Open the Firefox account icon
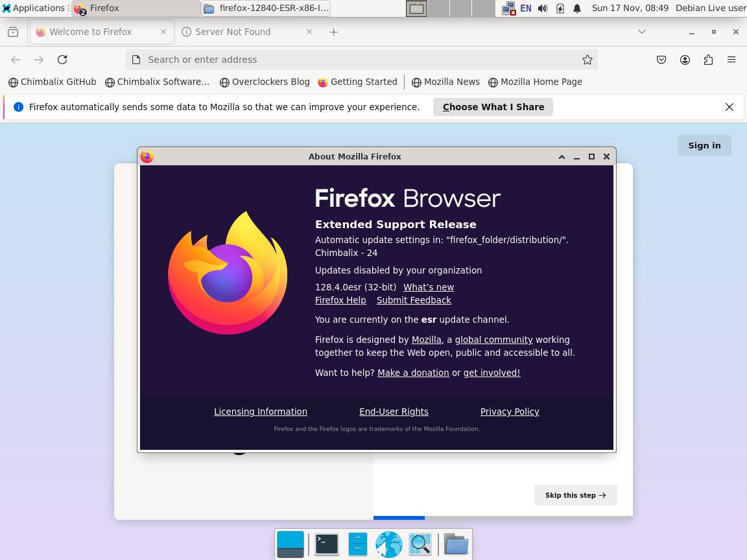Image resolution: width=747 pixels, height=560 pixels. [x=685, y=60]
